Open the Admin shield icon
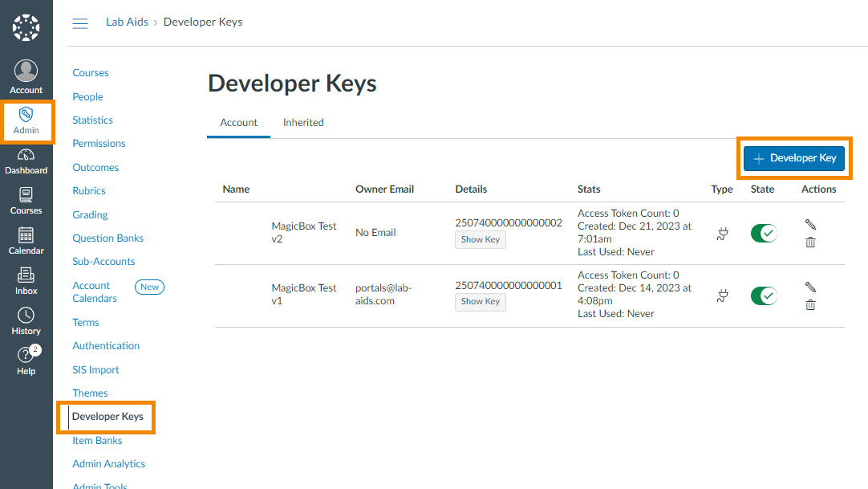Image resolution: width=868 pixels, height=489 pixels. click(x=26, y=115)
